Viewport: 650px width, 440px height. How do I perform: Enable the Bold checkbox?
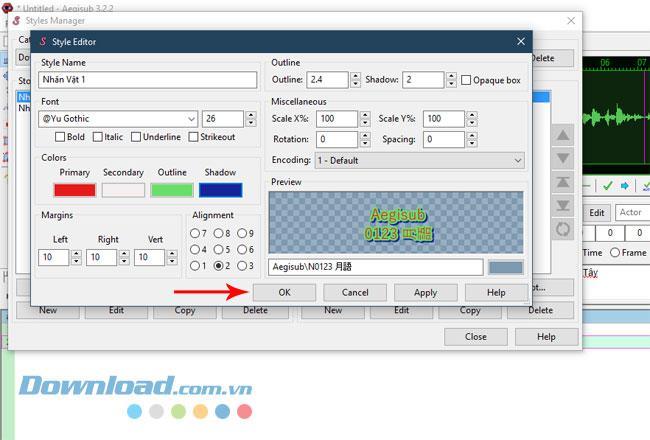point(60,137)
